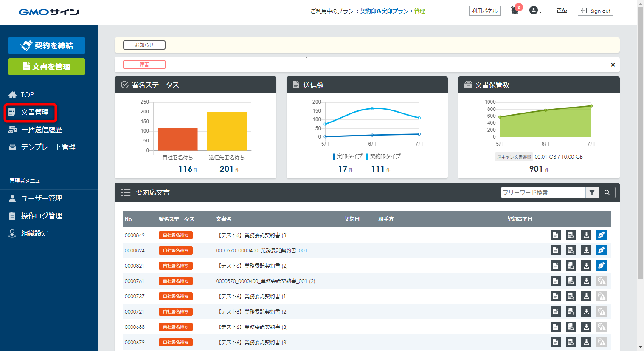Viewport: 644px width, 351px height.
Task: Download document 0000824 using its download icon
Action: pyautogui.click(x=586, y=250)
